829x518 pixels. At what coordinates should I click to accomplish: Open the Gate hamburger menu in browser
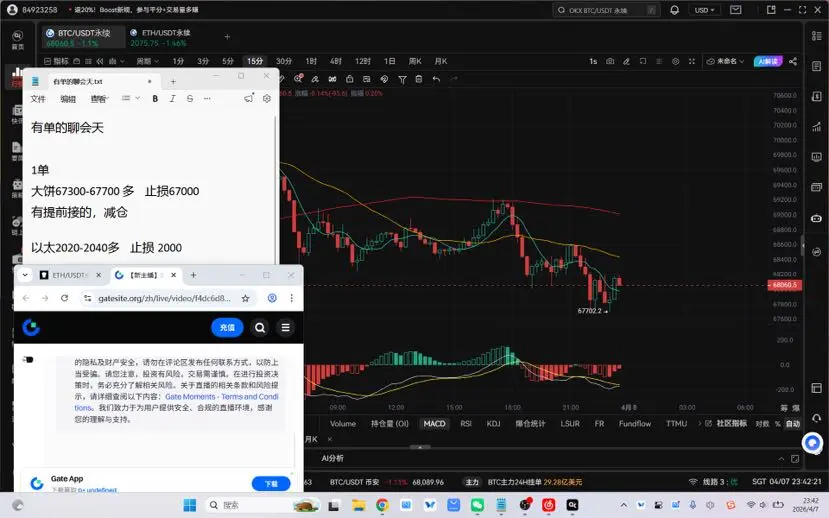coord(285,328)
